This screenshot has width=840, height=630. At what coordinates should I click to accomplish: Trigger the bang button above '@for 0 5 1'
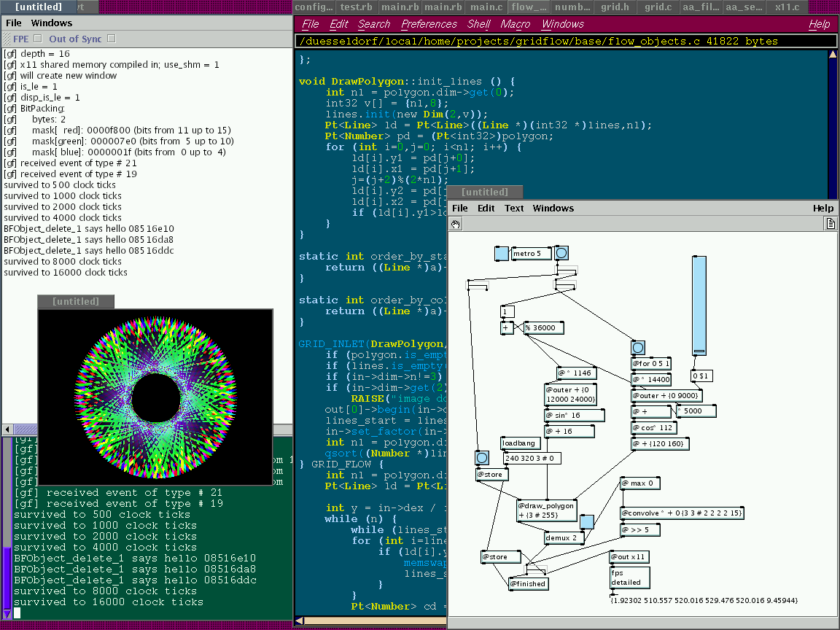(638, 349)
